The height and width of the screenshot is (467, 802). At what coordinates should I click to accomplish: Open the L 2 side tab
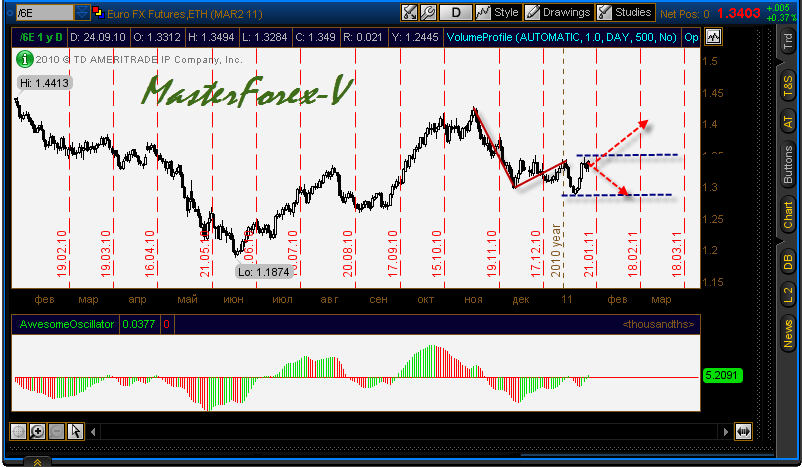pos(788,295)
